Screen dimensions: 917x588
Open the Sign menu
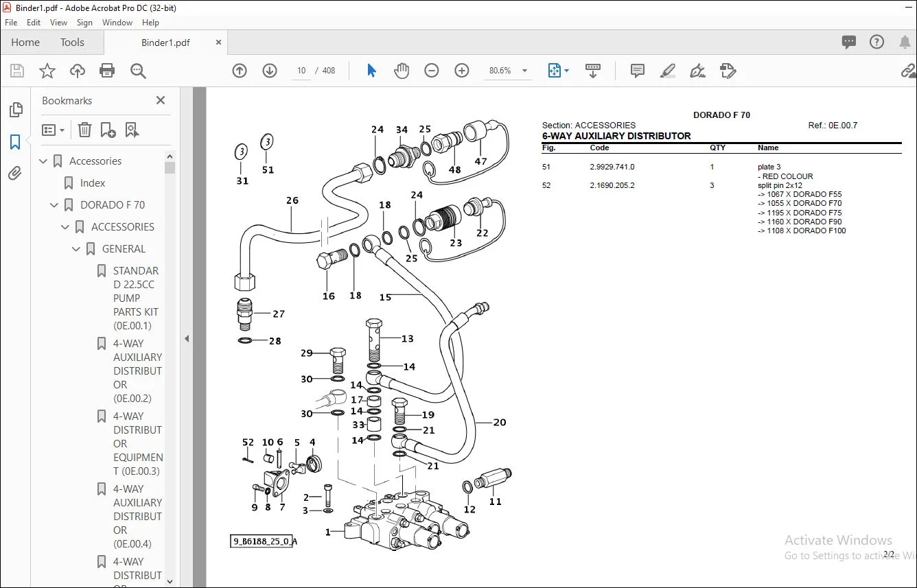point(85,23)
